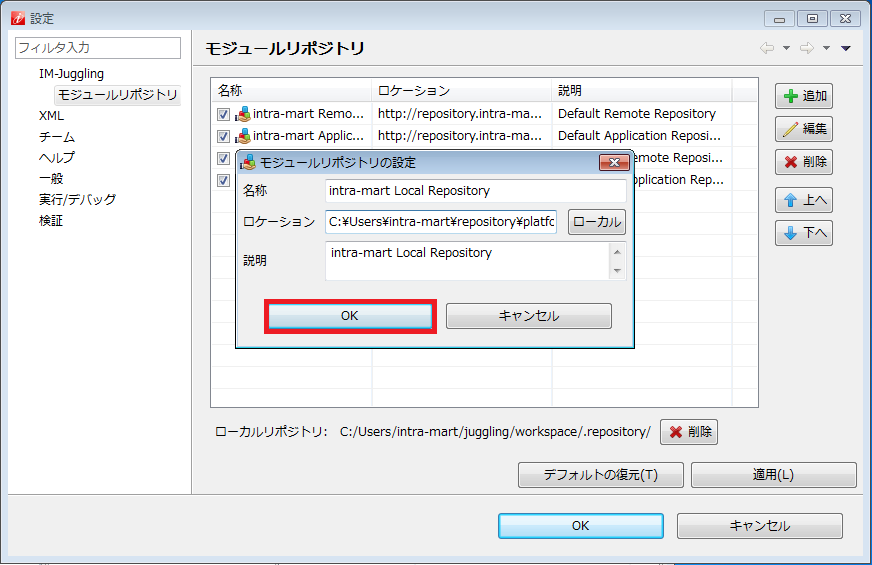Viewport: 872px width, 565px height.
Task: Move repository down with 下へ
Action: pos(804,233)
